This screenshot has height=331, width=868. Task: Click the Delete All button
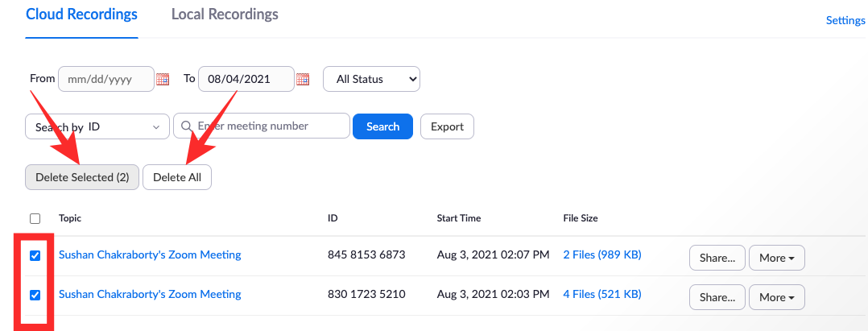(x=177, y=177)
